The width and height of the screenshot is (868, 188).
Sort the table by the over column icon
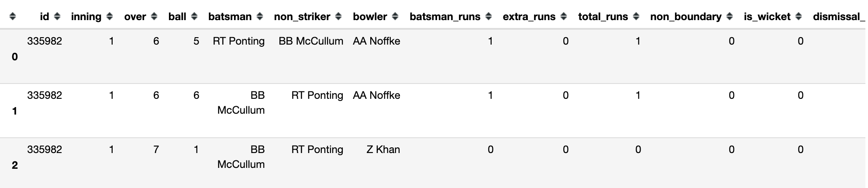coord(154,17)
